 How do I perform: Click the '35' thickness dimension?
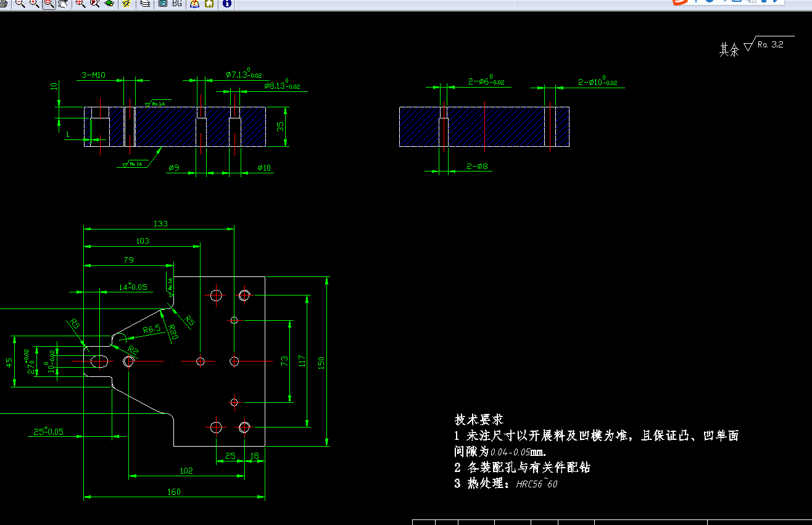(x=280, y=126)
